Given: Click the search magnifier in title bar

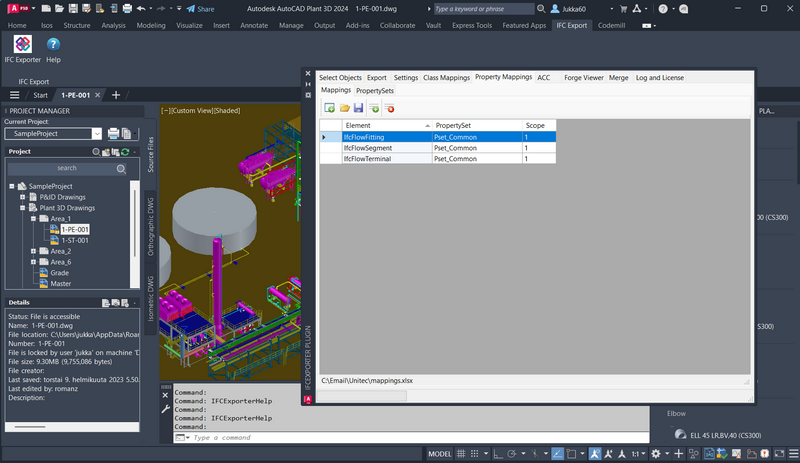Looking at the screenshot, I should point(541,9).
